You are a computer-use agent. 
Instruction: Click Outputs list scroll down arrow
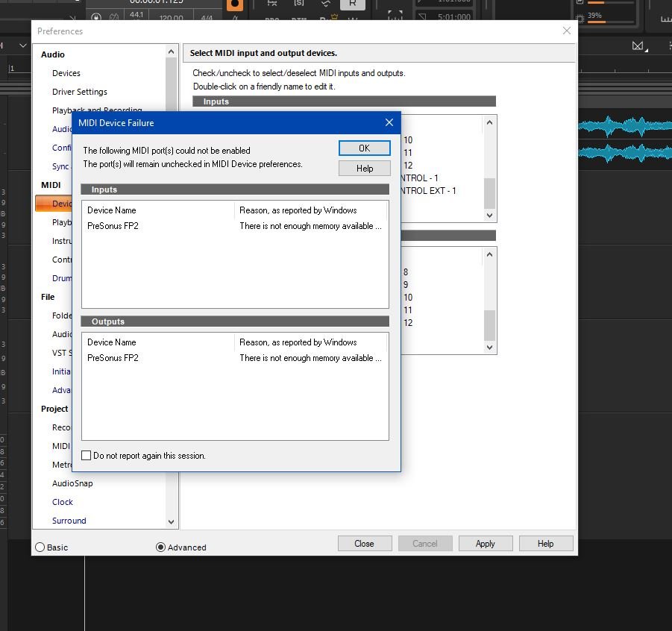pyautogui.click(x=489, y=348)
